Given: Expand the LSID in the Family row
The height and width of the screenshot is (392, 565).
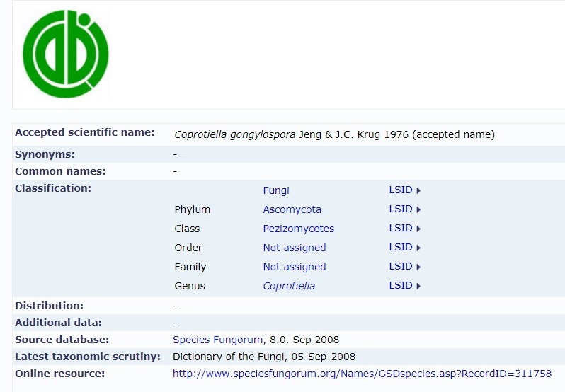Looking at the screenshot, I should (405, 266).
